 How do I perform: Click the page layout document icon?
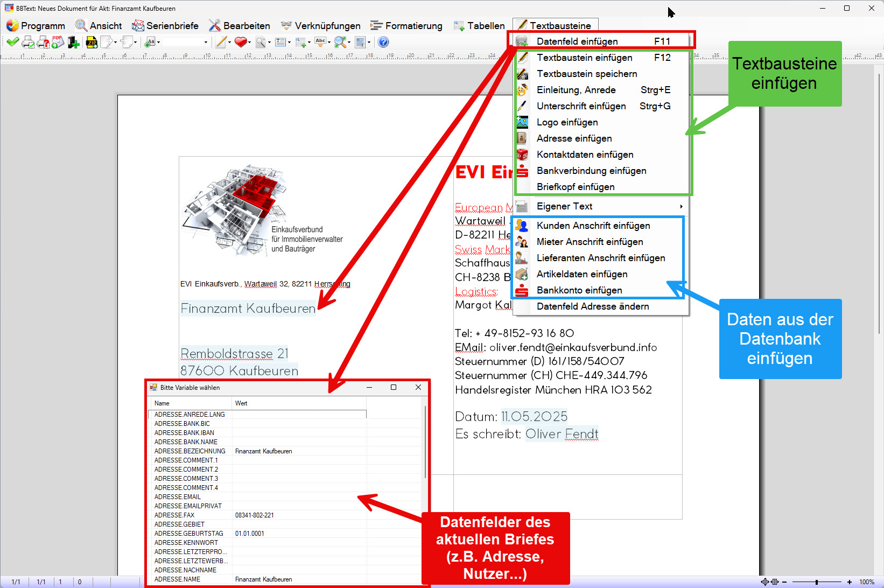[x=360, y=42]
